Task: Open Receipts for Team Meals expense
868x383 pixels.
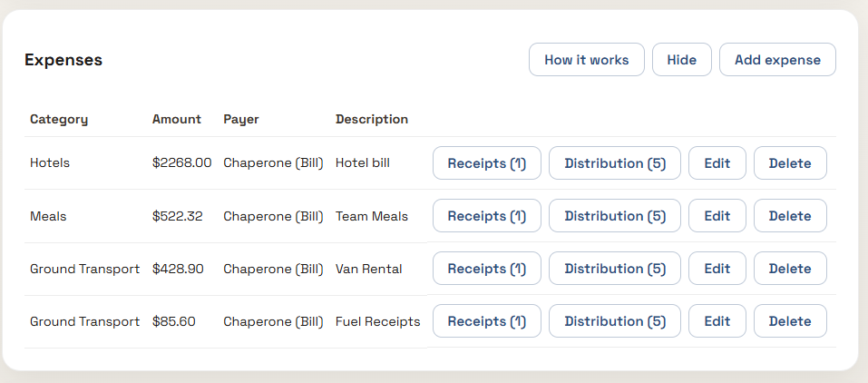Action: tap(486, 216)
